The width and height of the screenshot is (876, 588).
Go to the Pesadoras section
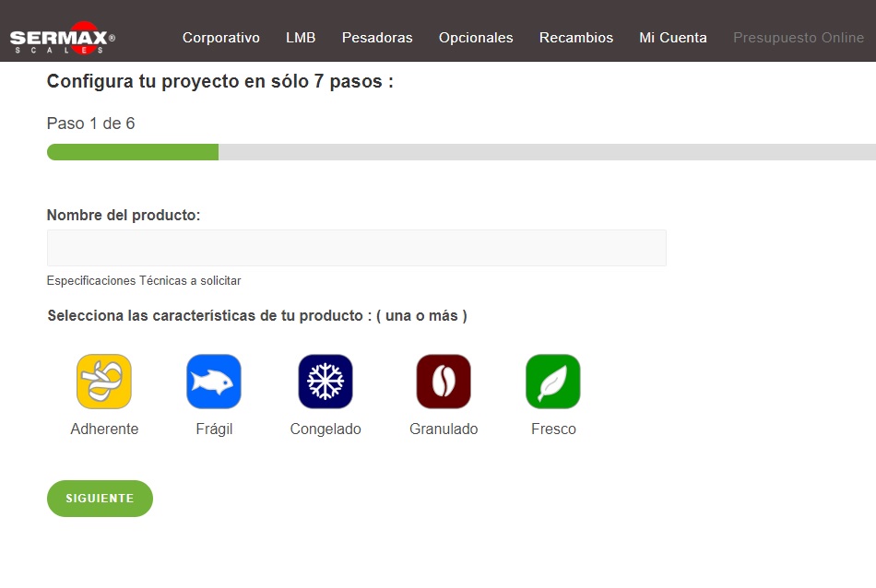pyautogui.click(x=377, y=38)
